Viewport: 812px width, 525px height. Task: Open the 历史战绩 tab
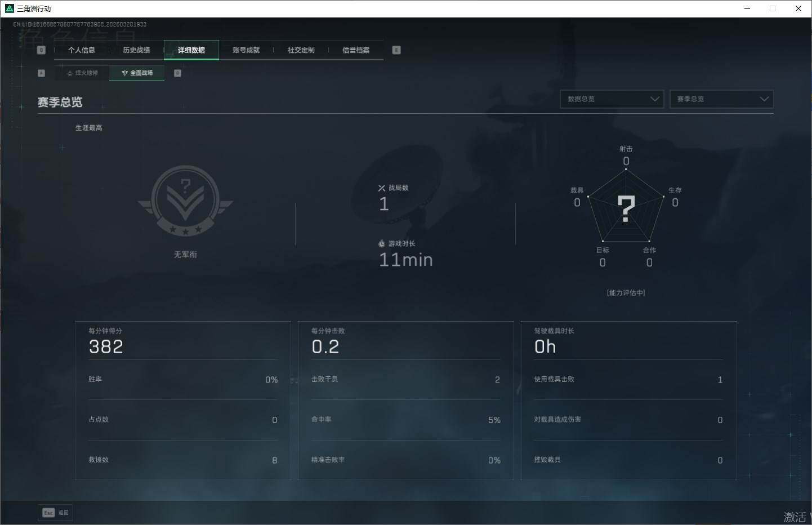click(136, 50)
